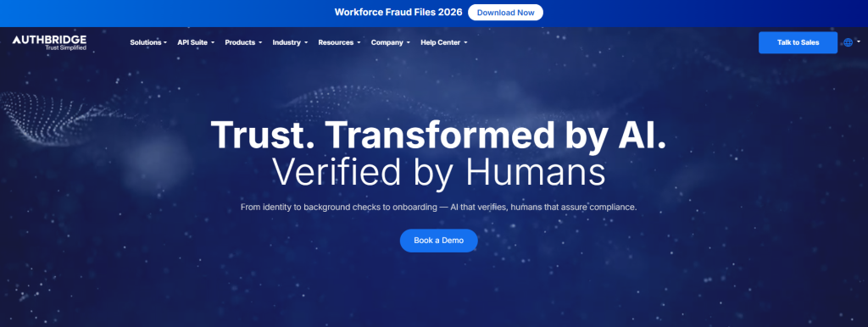Click the 'From identity to background checks' sentence
This screenshot has height=327, width=868.
(x=439, y=208)
